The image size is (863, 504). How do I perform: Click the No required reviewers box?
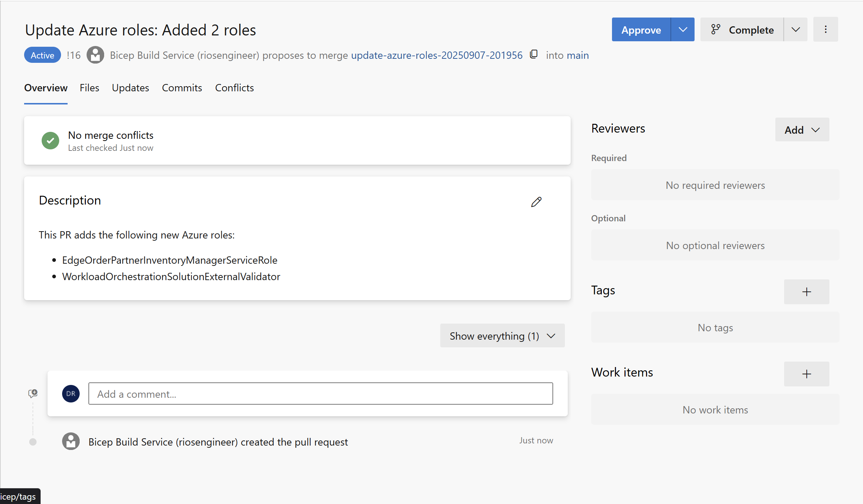point(715,185)
